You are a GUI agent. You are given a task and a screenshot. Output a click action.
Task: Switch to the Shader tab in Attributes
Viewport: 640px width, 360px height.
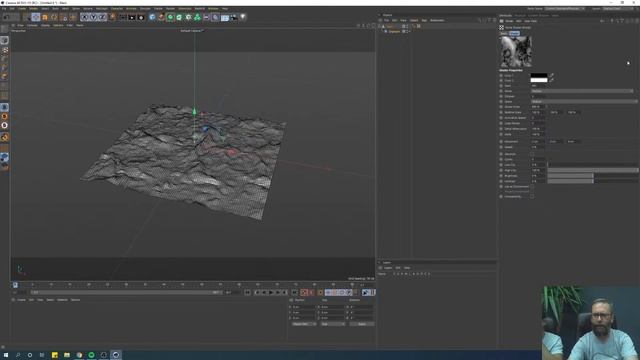pyautogui.click(x=514, y=33)
